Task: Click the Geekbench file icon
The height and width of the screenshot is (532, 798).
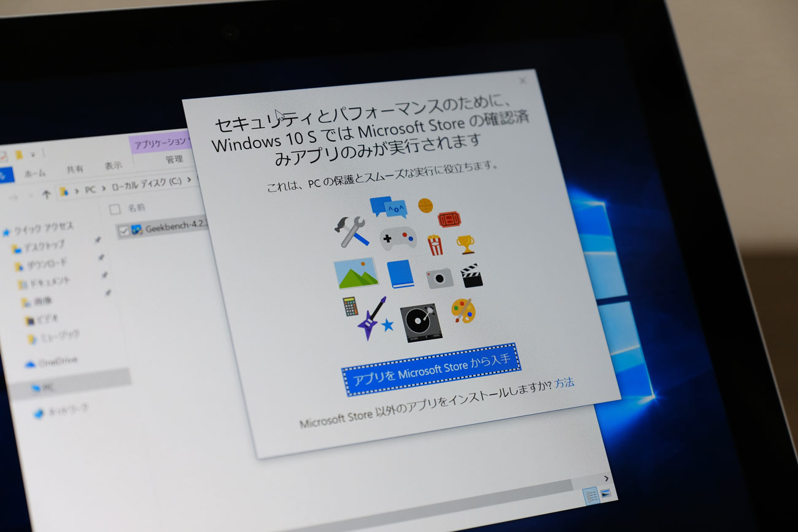Action: (136, 229)
